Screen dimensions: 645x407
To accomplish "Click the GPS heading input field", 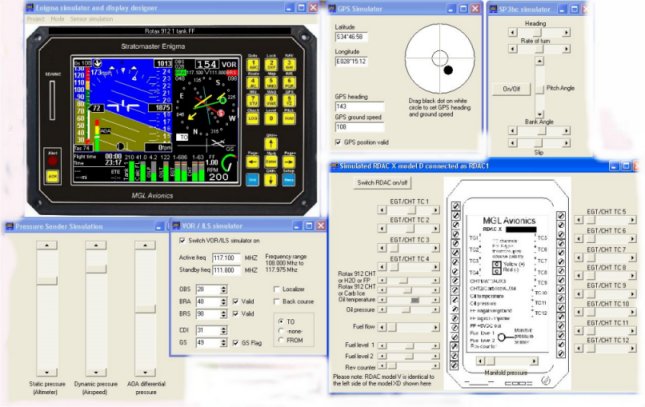I will [x=360, y=107].
